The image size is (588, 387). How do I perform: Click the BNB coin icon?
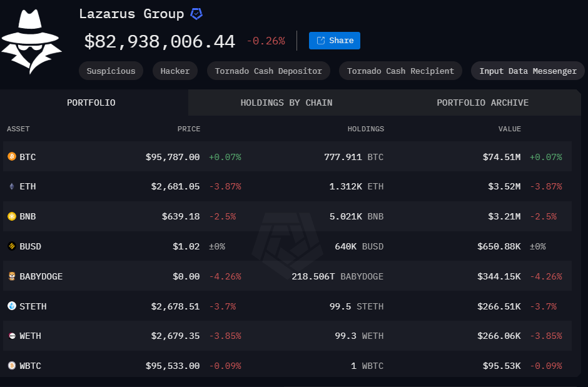pos(11,216)
